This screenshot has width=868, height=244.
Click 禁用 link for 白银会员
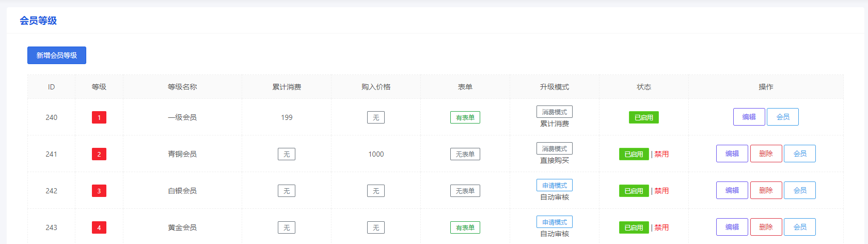(661, 191)
